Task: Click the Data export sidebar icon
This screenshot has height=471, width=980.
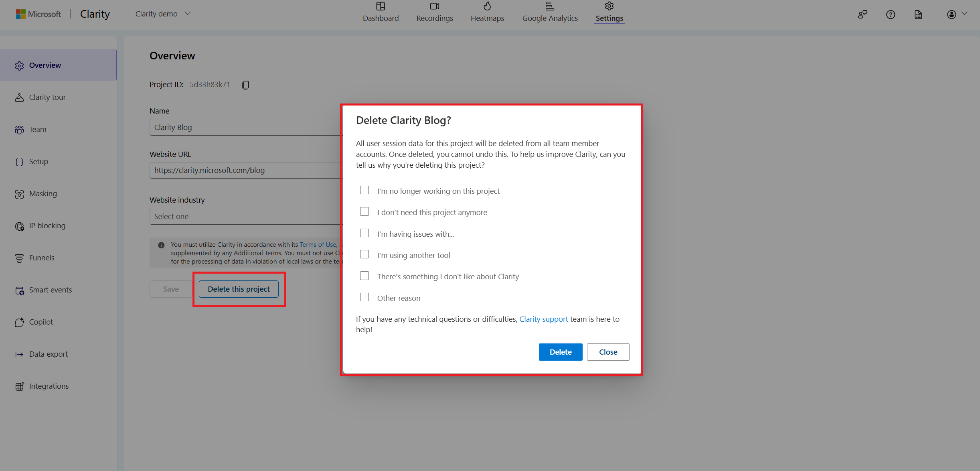Action: tap(19, 354)
